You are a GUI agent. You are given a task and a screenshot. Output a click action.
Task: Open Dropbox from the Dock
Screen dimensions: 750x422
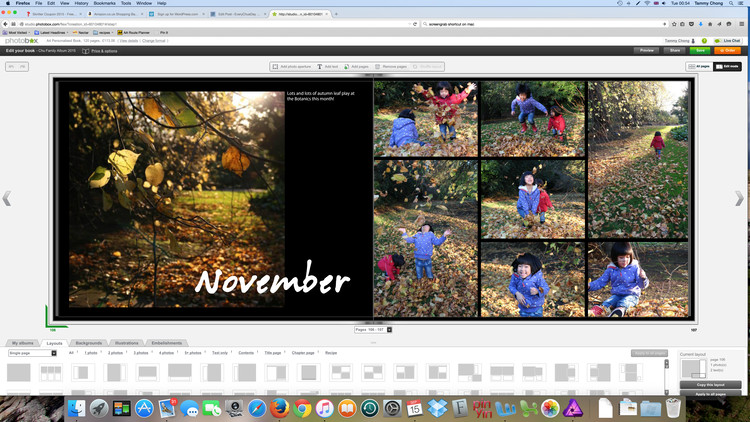[x=437, y=408]
